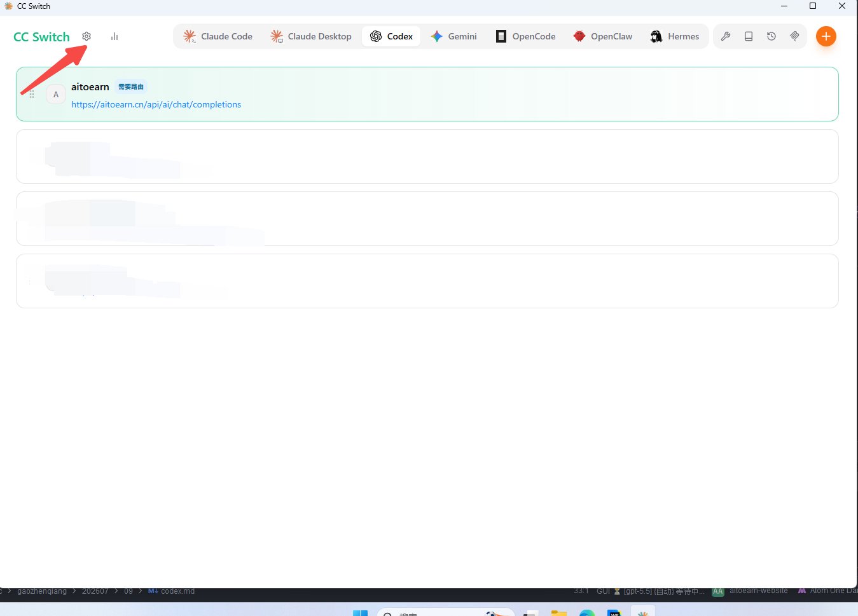
Task: Switch to the Gemini tab
Action: 453,36
